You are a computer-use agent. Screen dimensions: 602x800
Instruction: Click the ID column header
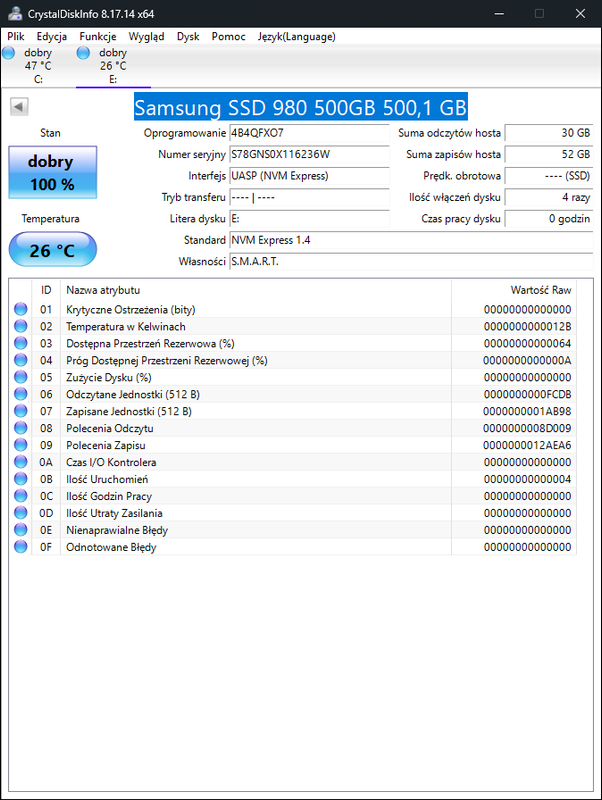click(x=46, y=290)
